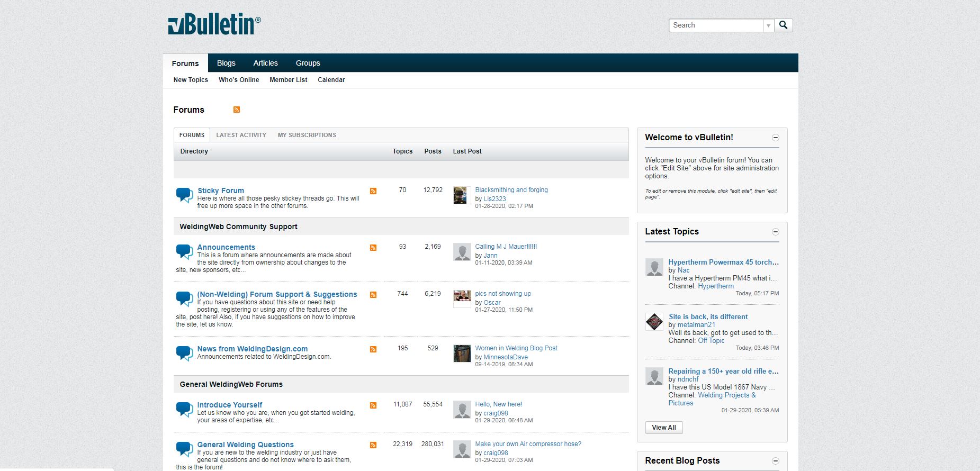Select the Forums main navigation tab
Screen dimensions: 980x471
coord(185,63)
